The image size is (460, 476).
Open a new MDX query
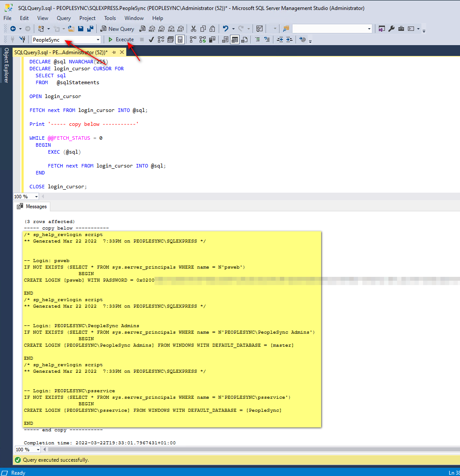[152, 29]
